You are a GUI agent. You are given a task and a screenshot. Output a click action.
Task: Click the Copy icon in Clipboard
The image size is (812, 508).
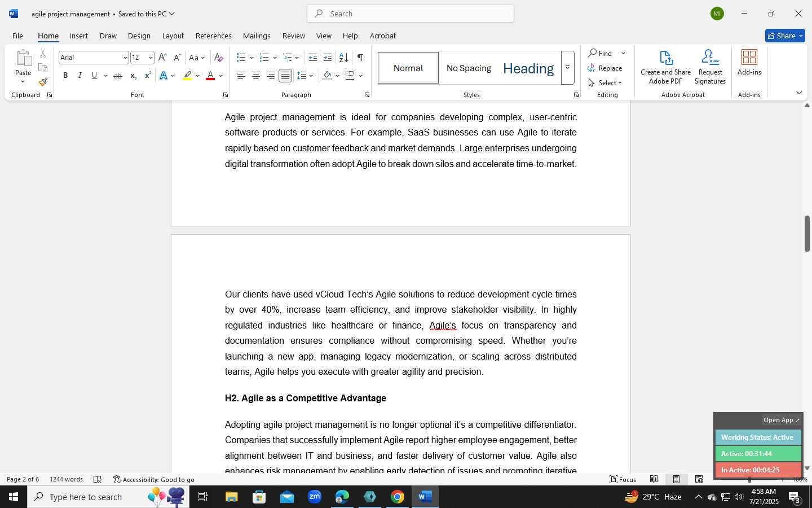(x=43, y=68)
